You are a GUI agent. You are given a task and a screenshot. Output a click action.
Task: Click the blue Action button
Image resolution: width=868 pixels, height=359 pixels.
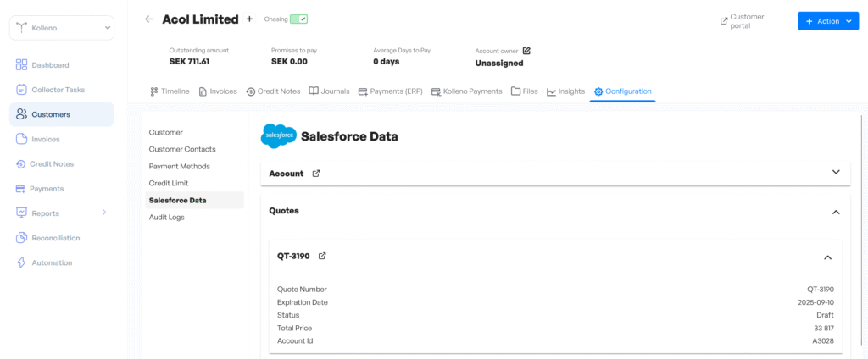pos(828,21)
